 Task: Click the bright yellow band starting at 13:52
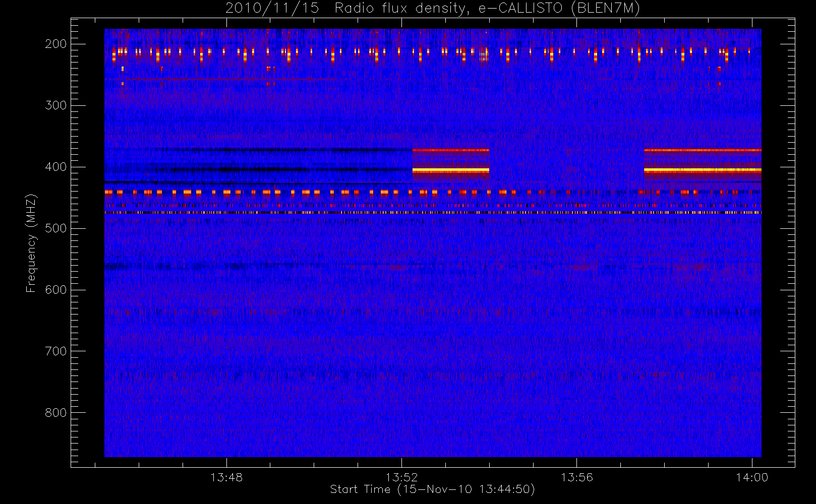coord(451,171)
